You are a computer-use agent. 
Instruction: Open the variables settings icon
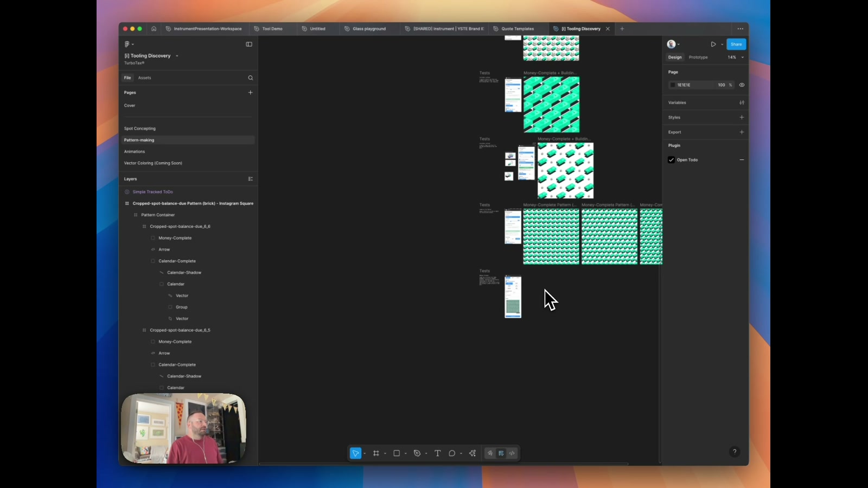742,102
